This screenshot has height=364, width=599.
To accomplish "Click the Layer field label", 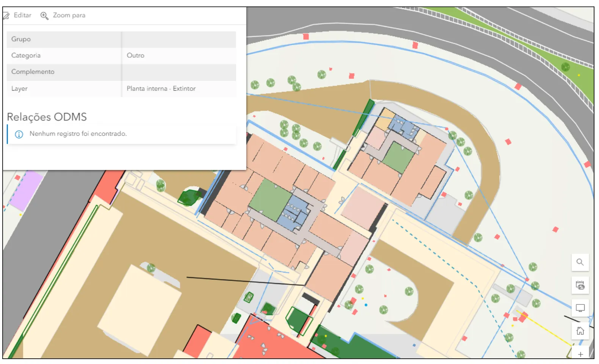I will (19, 88).
